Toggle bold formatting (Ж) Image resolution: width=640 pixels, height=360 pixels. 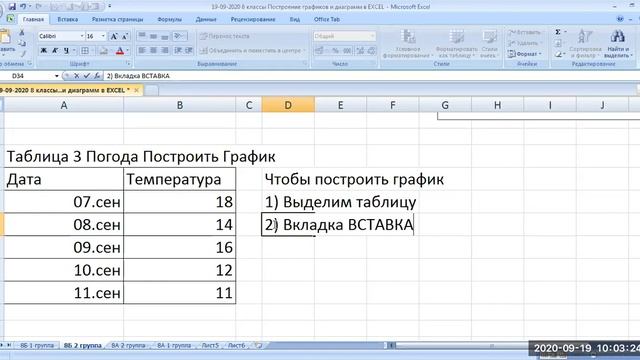(x=44, y=51)
